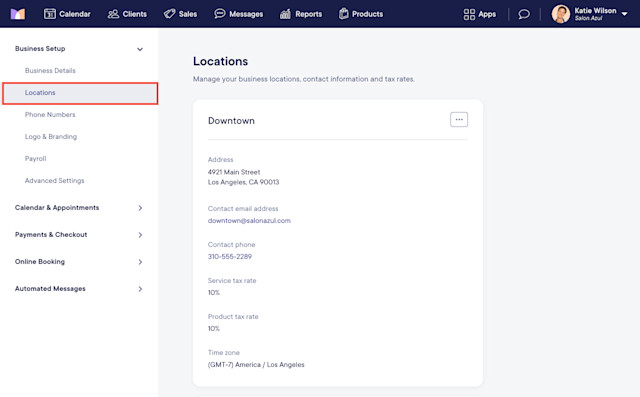Open Phone Numbers settings
640x397 pixels.
click(x=50, y=115)
